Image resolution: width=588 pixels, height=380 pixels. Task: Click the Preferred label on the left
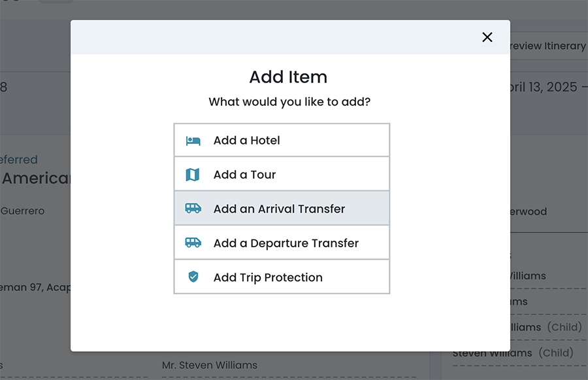19,160
